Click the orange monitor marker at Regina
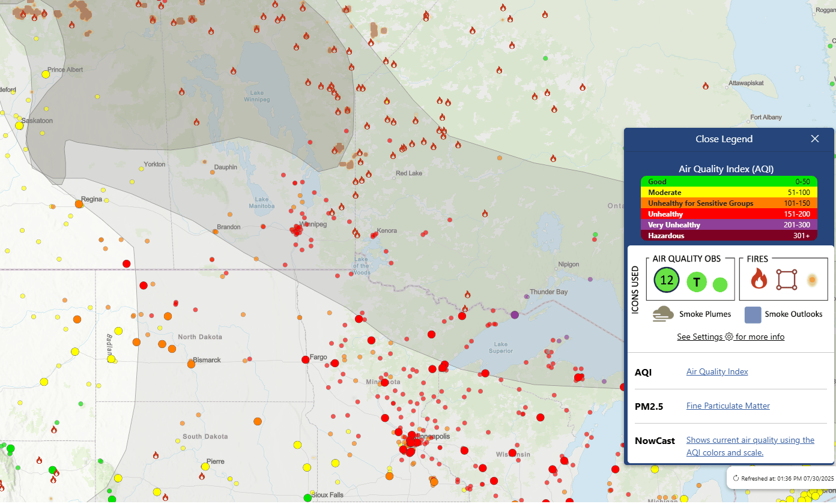 click(79, 203)
